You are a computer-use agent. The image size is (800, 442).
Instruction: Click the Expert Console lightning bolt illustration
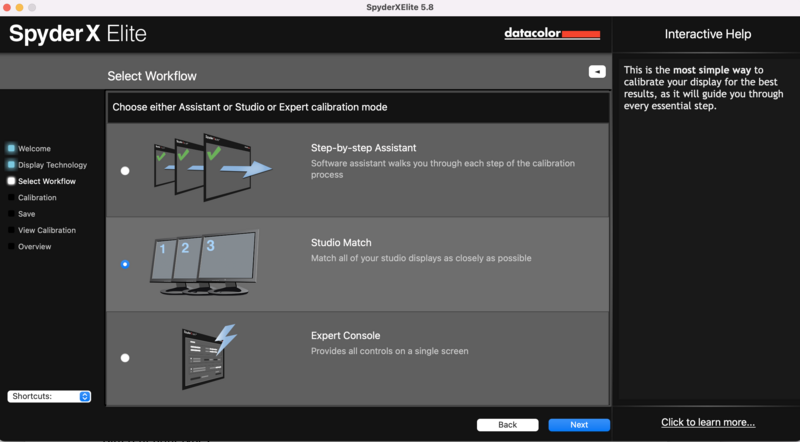(x=209, y=357)
